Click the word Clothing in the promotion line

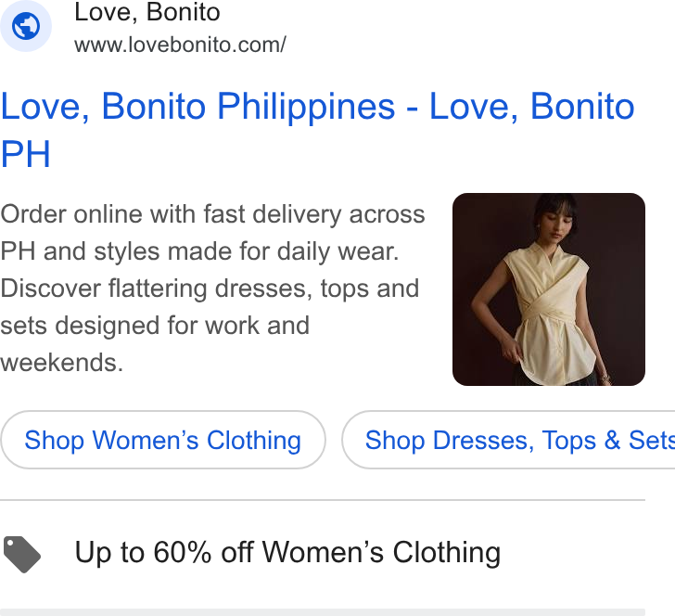pyautogui.click(x=446, y=553)
